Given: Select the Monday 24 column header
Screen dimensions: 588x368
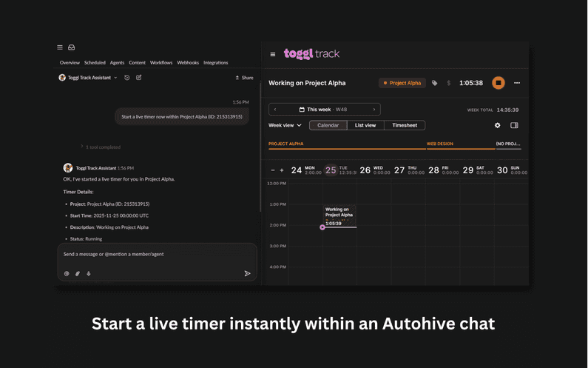Looking at the screenshot, I should click(306, 170).
